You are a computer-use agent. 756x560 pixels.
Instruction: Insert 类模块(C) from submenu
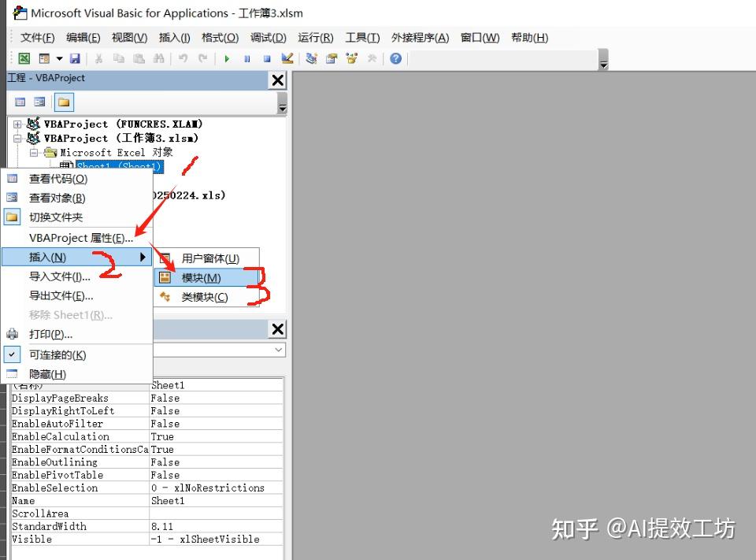[x=207, y=297]
